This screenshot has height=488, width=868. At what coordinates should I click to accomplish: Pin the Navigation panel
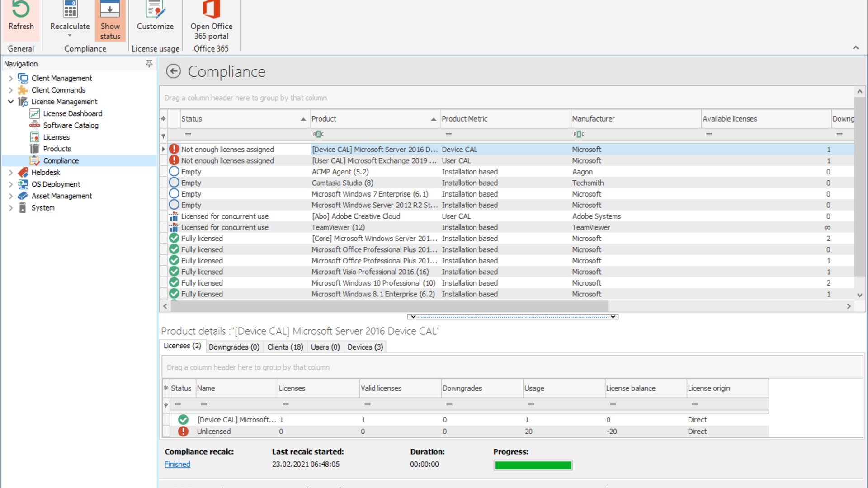[x=149, y=64]
